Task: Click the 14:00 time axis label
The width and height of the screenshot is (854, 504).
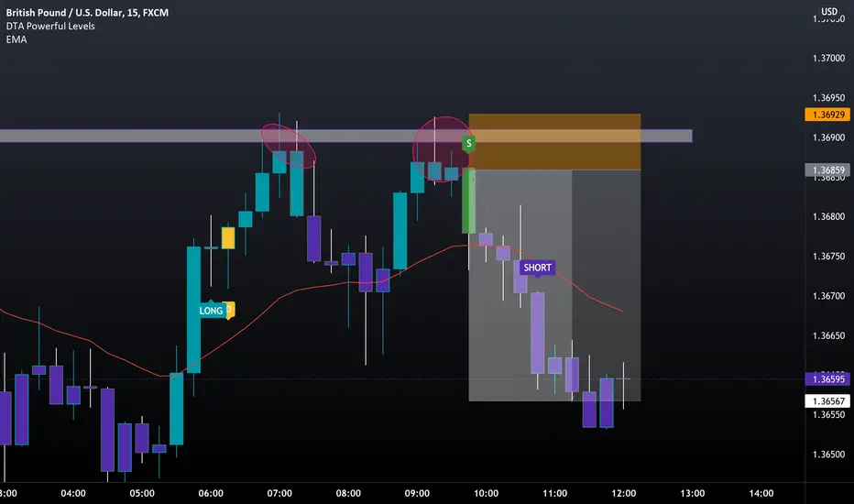Action: 761,493
